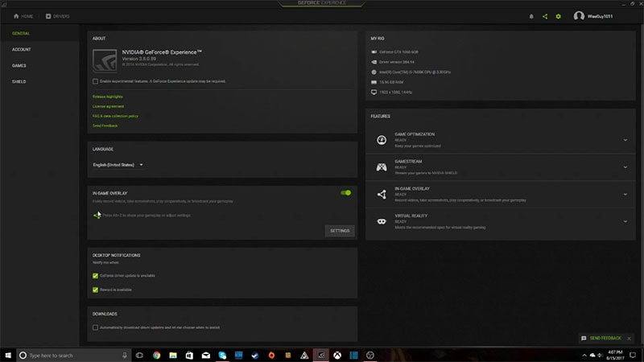Open FAQ & data collection policy link
Screen dimensions: 644x362
(x=115, y=116)
